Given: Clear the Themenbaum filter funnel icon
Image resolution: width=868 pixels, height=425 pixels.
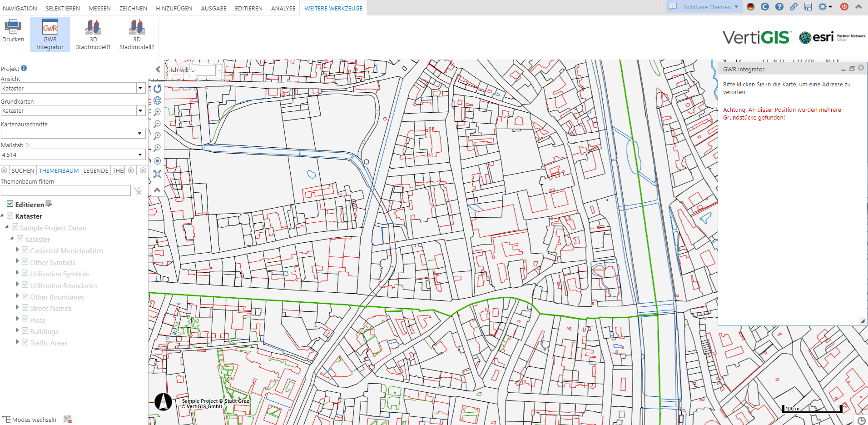Looking at the screenshot, I should coord(137,191).
